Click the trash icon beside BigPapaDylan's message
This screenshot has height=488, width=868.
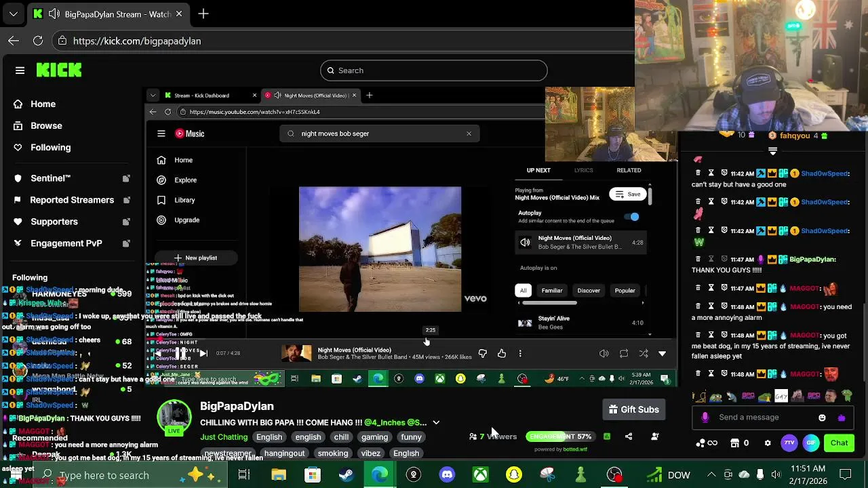pyautogui.click(x=698, y=260)
